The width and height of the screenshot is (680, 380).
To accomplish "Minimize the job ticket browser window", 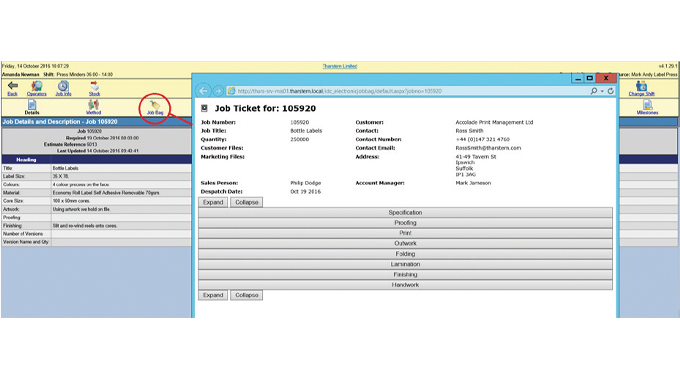I will pos(577,78).
